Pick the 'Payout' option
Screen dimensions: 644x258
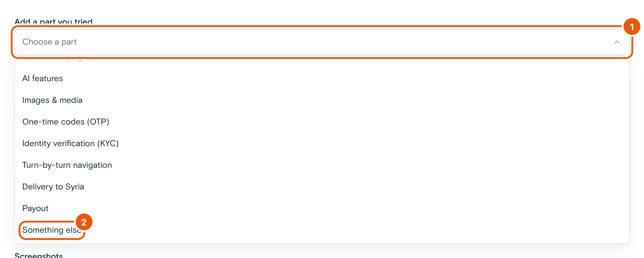pos(322,208)
